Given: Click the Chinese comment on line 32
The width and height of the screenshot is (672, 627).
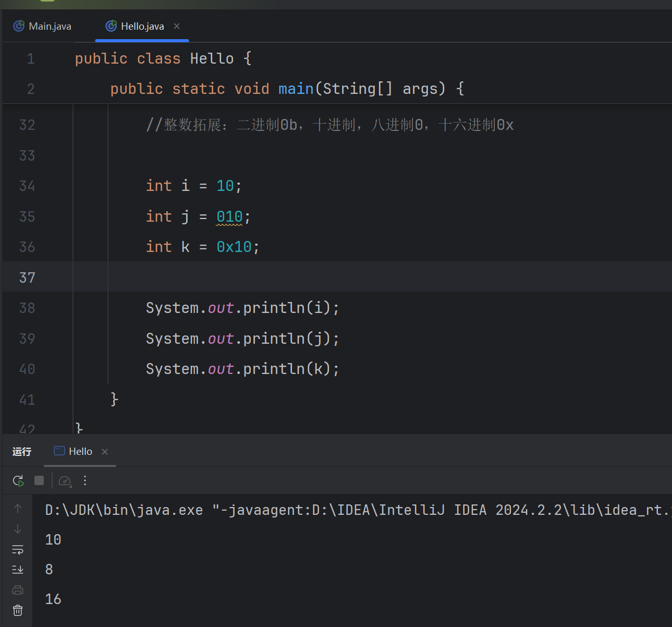Looking at the screenshot, I should pyautogui.click(x=330, y=125).
